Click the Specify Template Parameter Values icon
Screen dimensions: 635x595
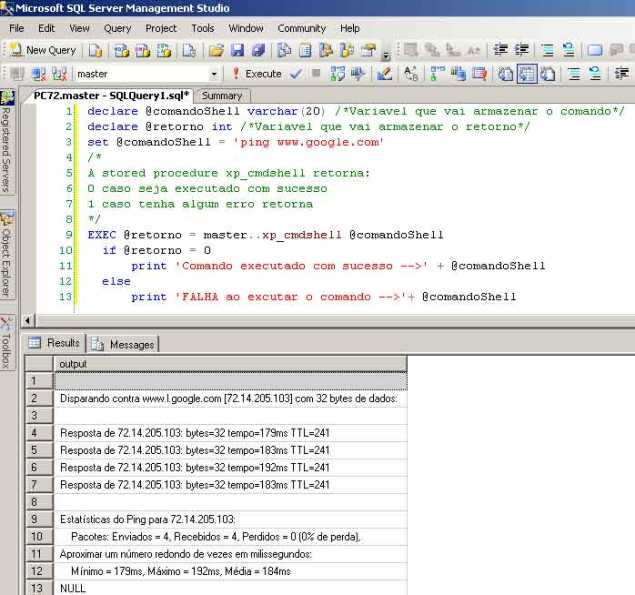pyautogui.click(x=410, y=73)
